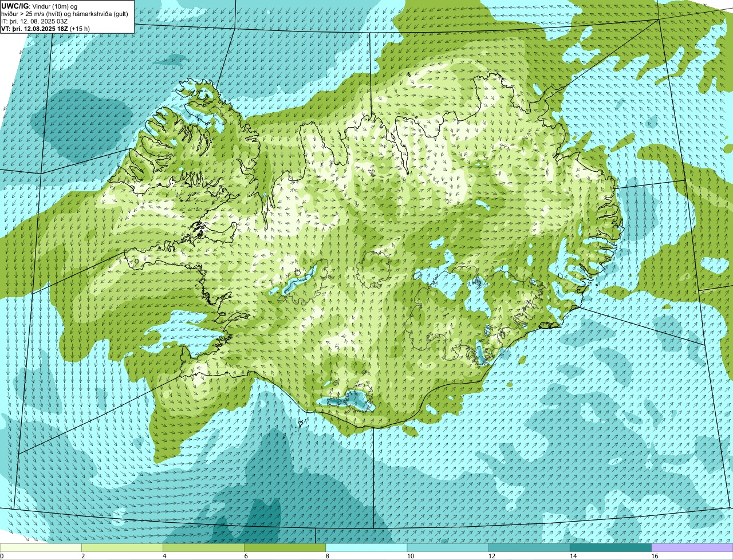Click the pale cyan 8–10 legend swatch
This screenshot has height=560, width=733.
366,548
